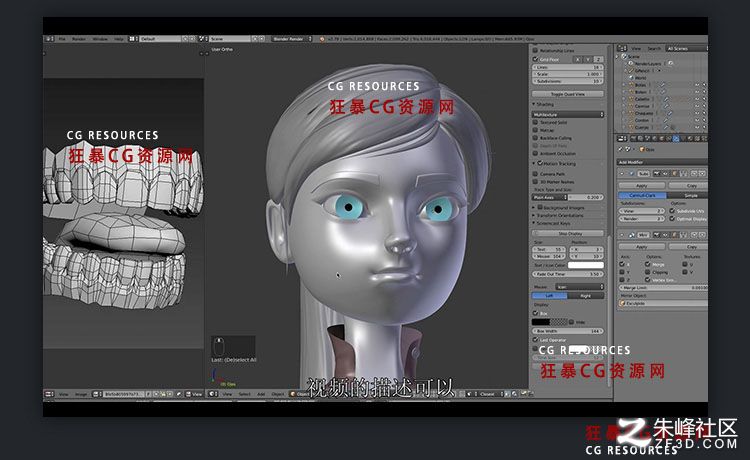The image size is (750, 460).
Task: Open the Object properties tab
Action: 662,138
